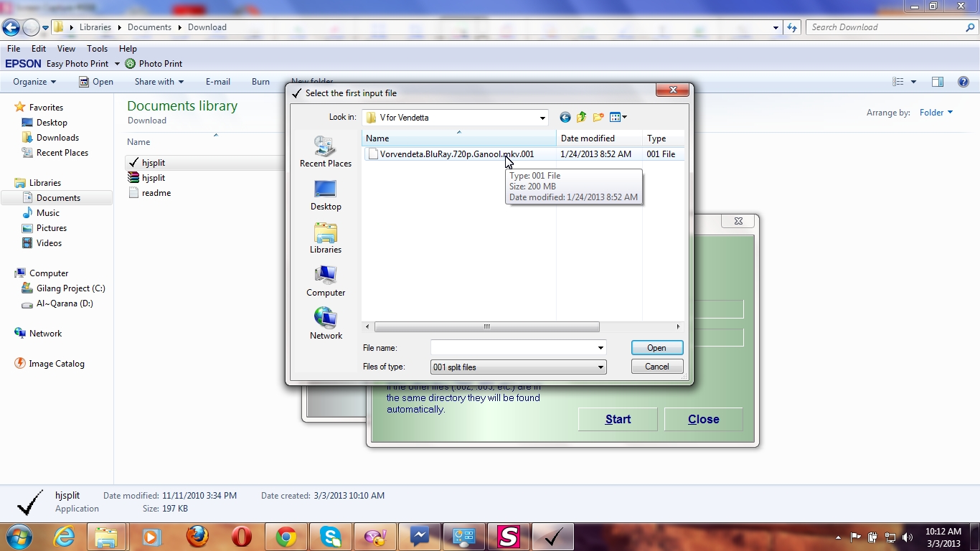Open Image Catalog in navigation pane
Screen dimensions: 980x551
click(x=56, y=364)
